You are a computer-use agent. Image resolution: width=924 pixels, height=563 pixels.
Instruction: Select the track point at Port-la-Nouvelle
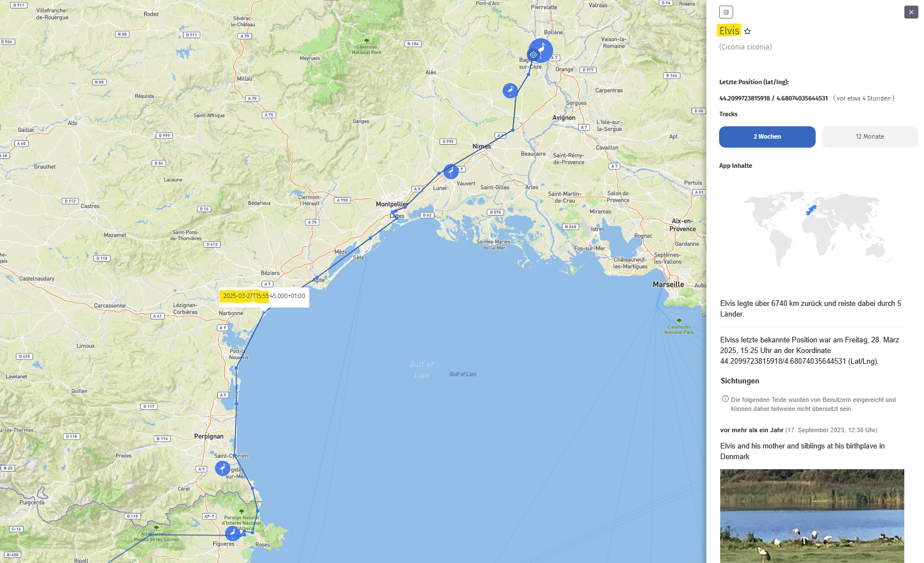(236, 368)
